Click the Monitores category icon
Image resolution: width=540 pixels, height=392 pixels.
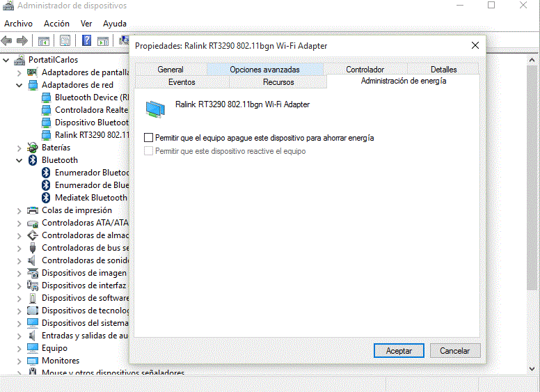33,361
